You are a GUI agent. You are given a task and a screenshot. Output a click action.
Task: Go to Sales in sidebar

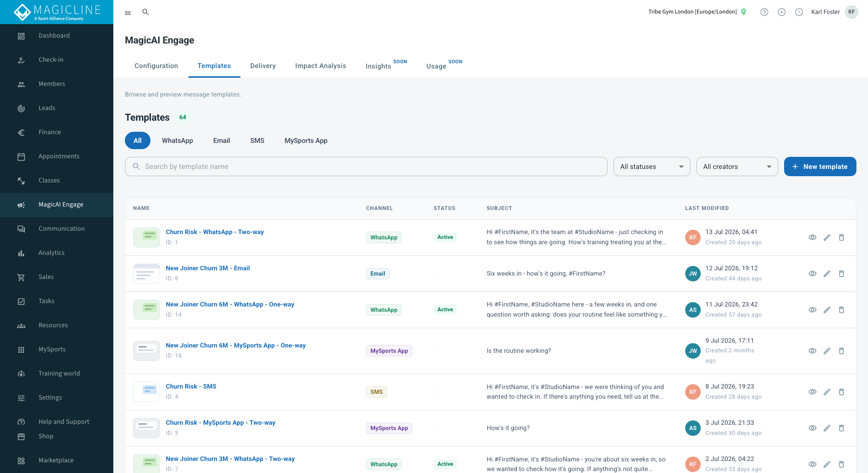[56, 277]
